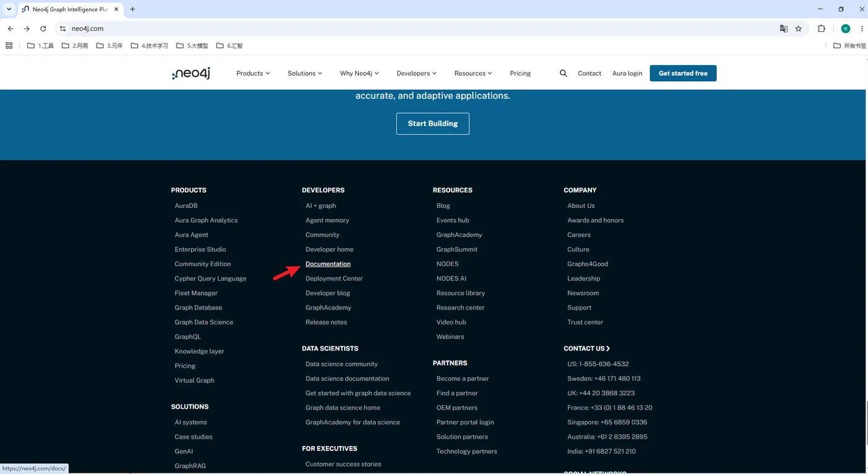
Task: Expand the Why Neo4j navigation menu
Action: [x=359, y=73]
